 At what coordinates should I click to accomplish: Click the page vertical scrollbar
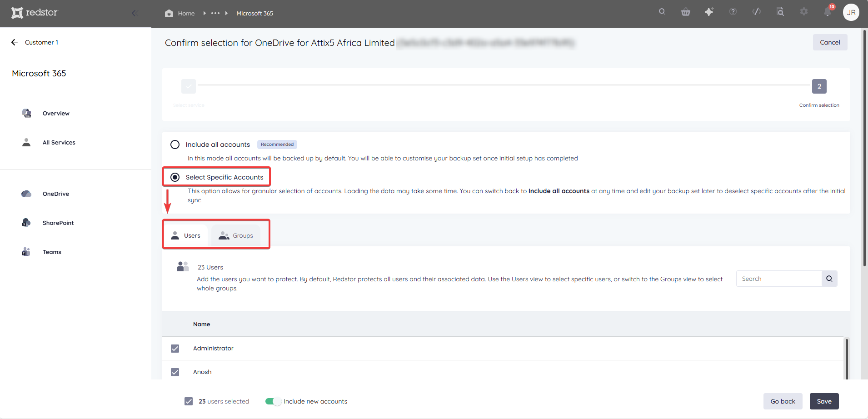tap(864, 148)
